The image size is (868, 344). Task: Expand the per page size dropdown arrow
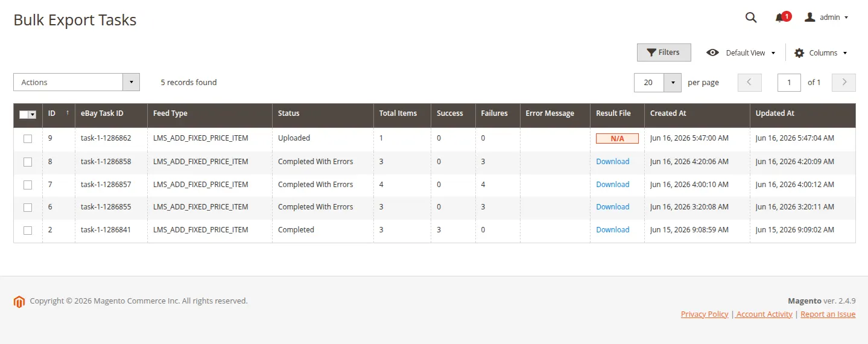673,82
